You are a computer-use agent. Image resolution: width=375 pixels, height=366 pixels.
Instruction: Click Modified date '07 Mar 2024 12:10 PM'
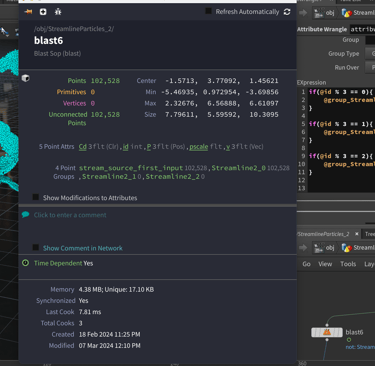(x=109, y=345)
